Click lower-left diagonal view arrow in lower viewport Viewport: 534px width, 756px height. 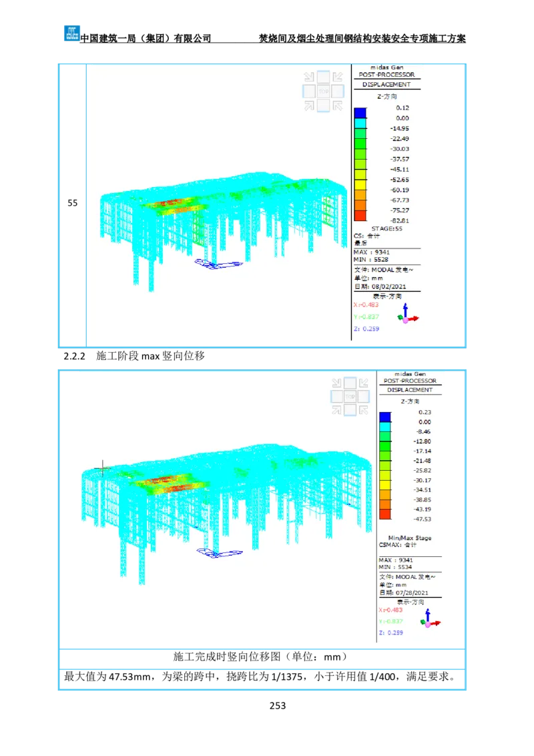coord(336,411)
